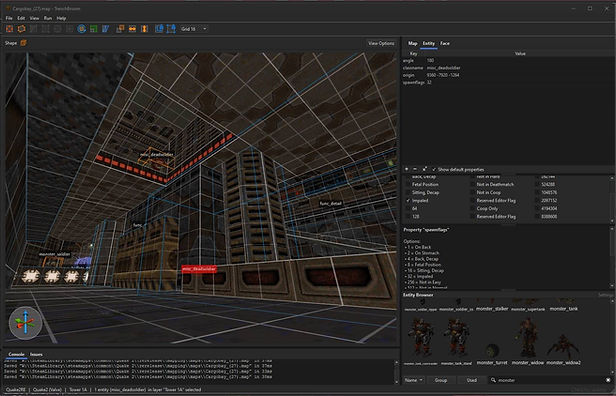Toggle Show default properties checkbox
The image size is (616, 396).
pyautogui.click(x=434, y=170)
